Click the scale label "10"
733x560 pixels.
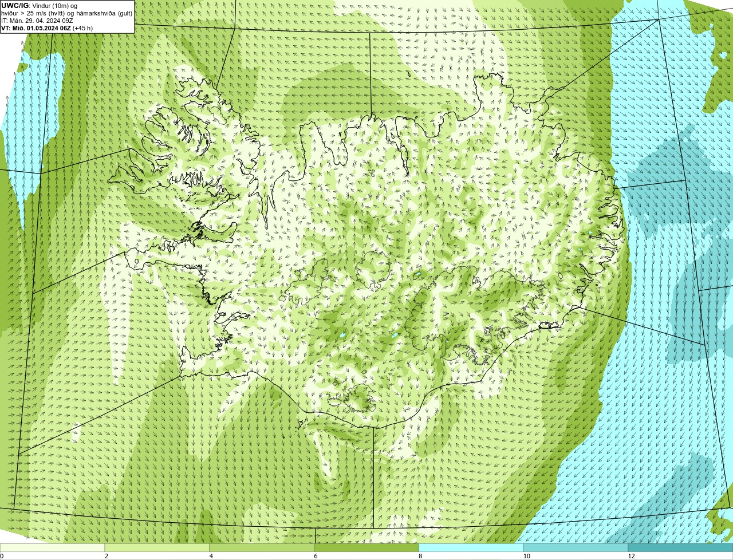click(x=526, y=556)
